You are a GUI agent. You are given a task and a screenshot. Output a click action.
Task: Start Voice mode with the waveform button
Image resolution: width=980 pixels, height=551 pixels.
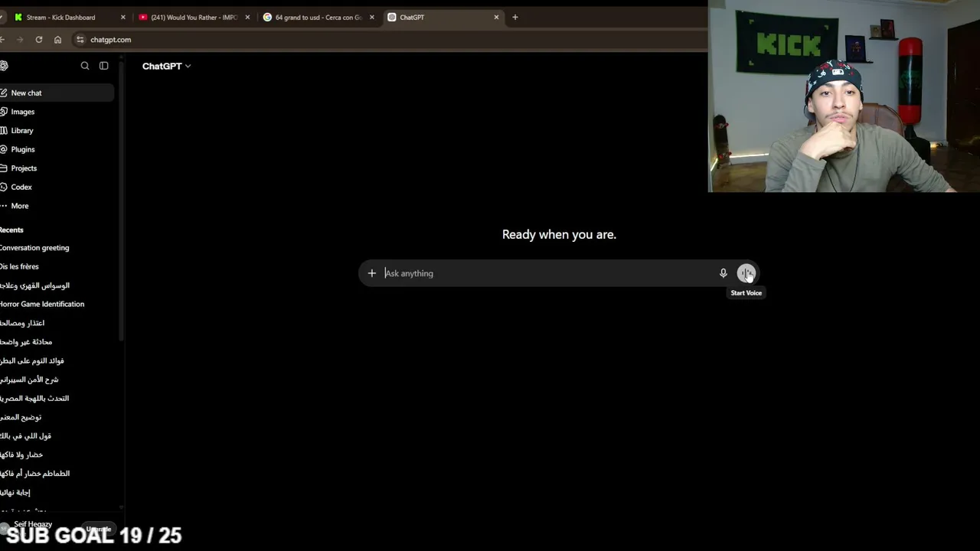pyautogui.click(x=746, y=273)
